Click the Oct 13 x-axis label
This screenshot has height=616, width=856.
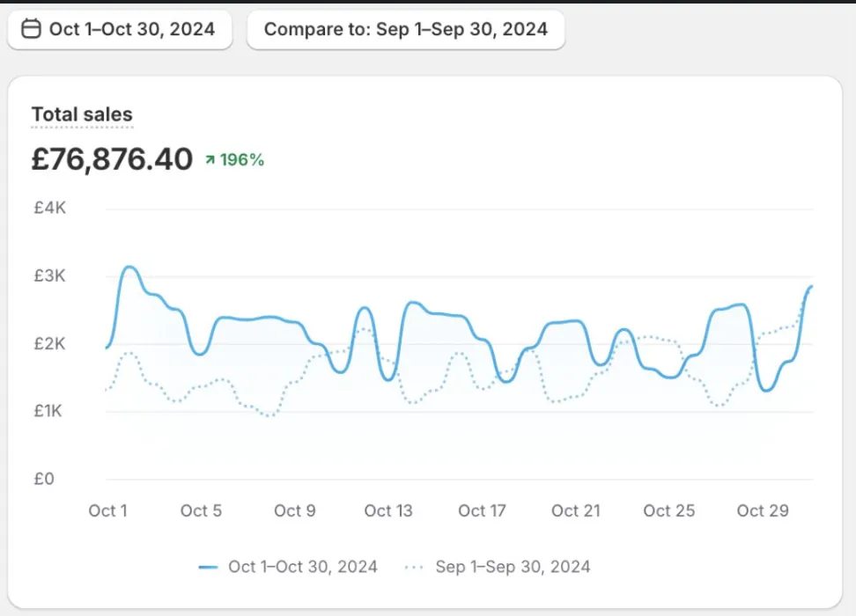tap(388, 511)
